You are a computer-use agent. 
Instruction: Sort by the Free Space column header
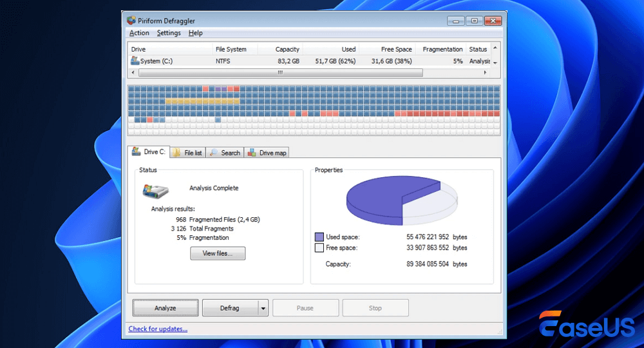[x=388, y=50]
